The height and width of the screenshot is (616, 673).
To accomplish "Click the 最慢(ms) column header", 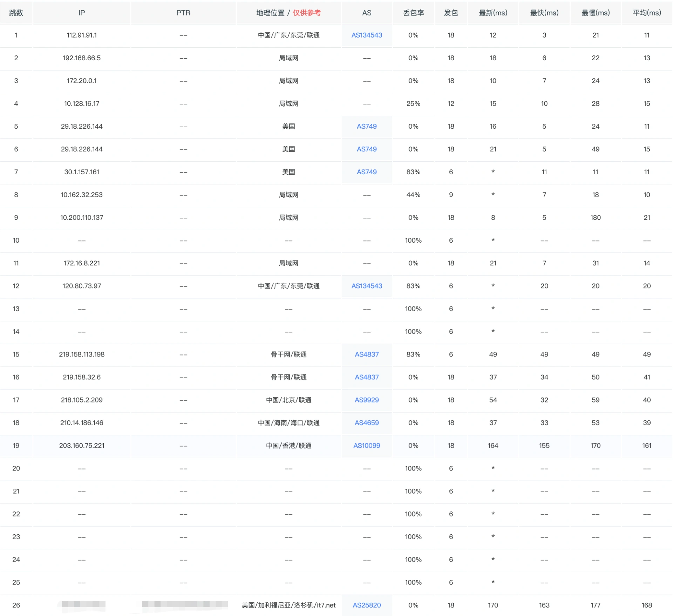I will 596,13.
